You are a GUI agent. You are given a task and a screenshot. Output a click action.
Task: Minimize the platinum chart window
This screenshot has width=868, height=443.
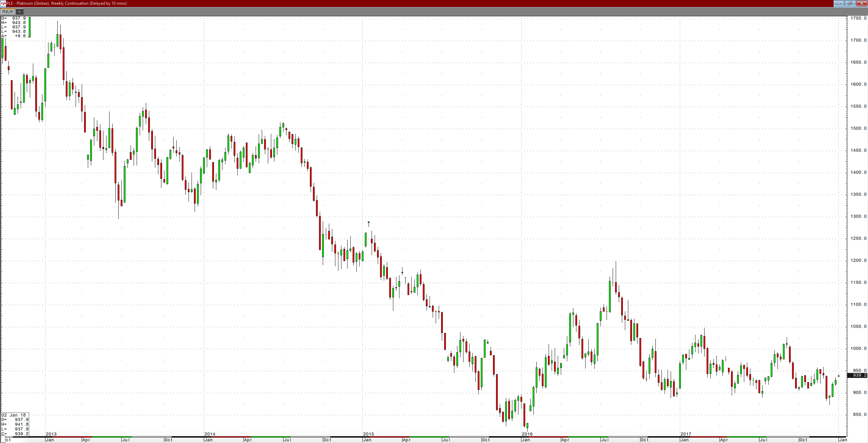[839, 3]
